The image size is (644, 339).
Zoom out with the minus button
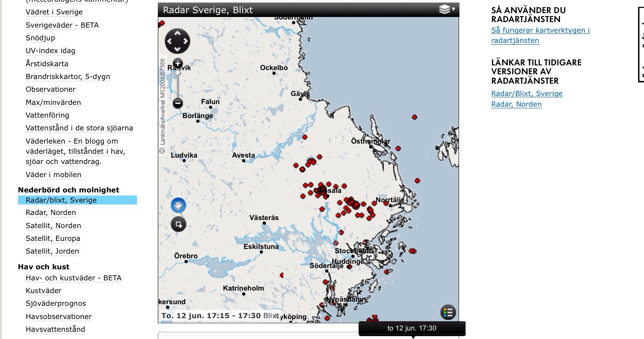[x=178, y=103]
